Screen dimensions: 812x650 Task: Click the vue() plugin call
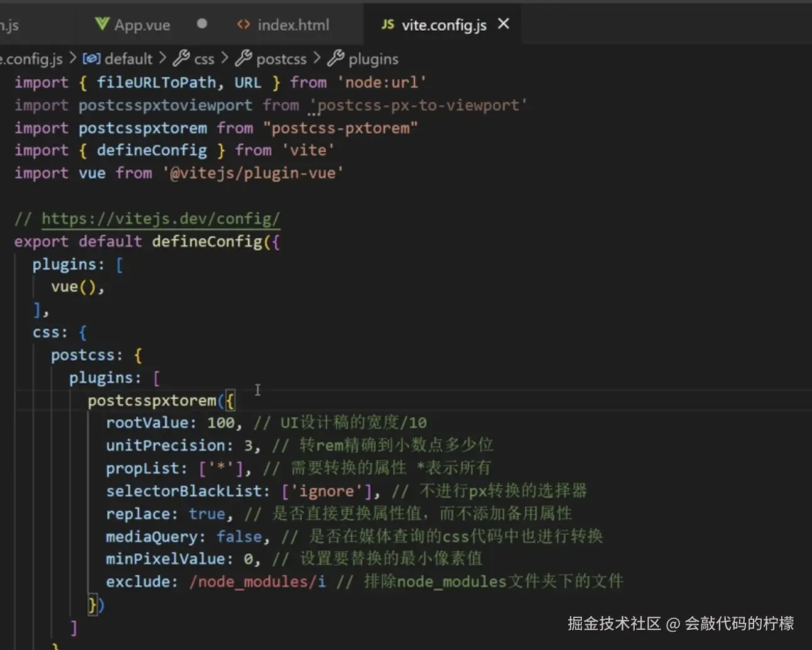[74, 287]
